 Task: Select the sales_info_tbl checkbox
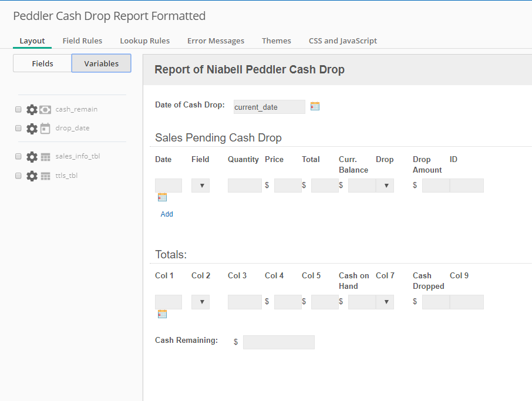coord(18,156)
